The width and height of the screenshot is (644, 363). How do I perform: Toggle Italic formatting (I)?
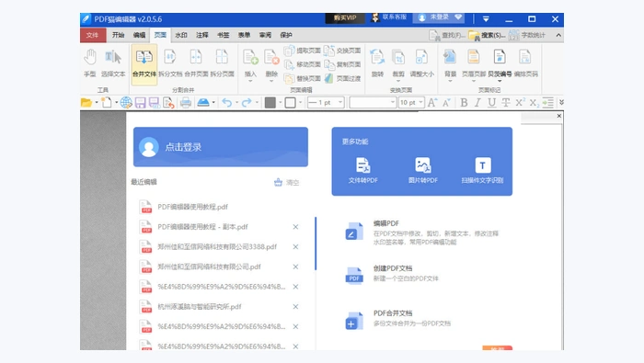pyautogui.click(x=477, y=103)
